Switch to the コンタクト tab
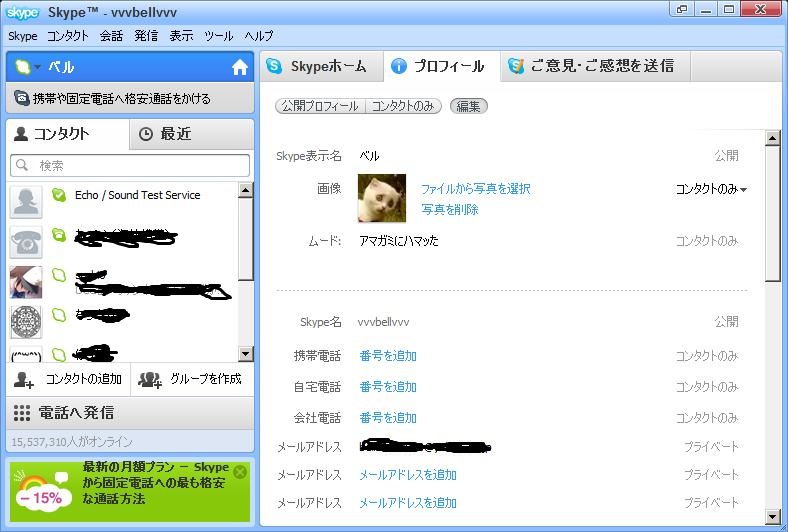The width and height of the screenshot is (788, 532). point(67,134)
